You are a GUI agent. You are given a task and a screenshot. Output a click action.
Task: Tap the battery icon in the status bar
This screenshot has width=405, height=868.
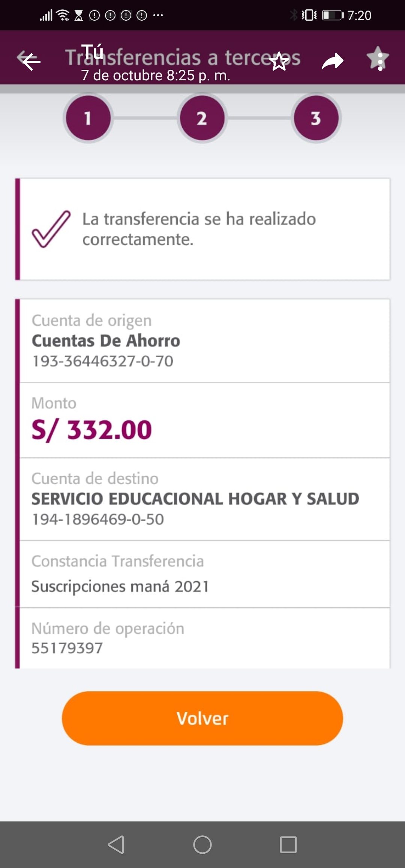(x=332, y=15)
